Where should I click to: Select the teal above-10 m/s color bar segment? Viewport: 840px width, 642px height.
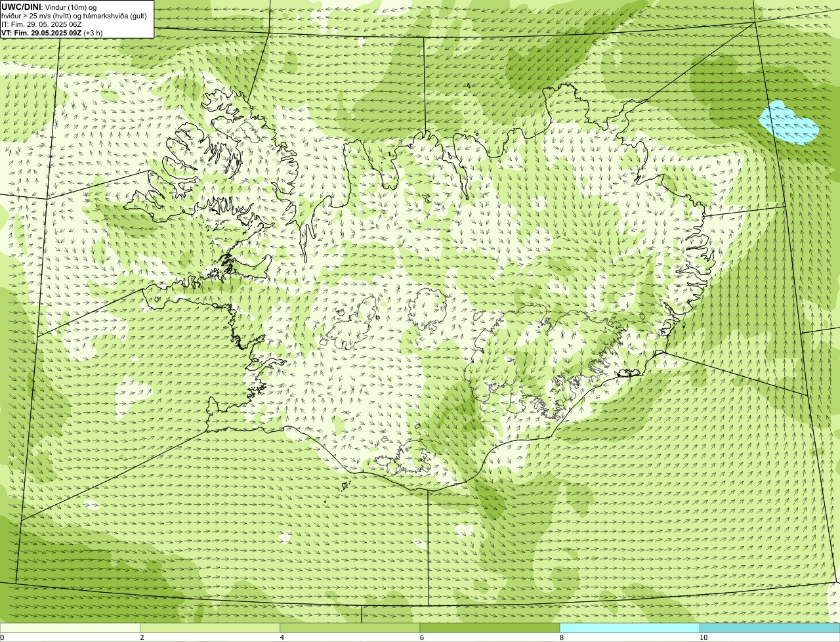(x=770, y=628)
